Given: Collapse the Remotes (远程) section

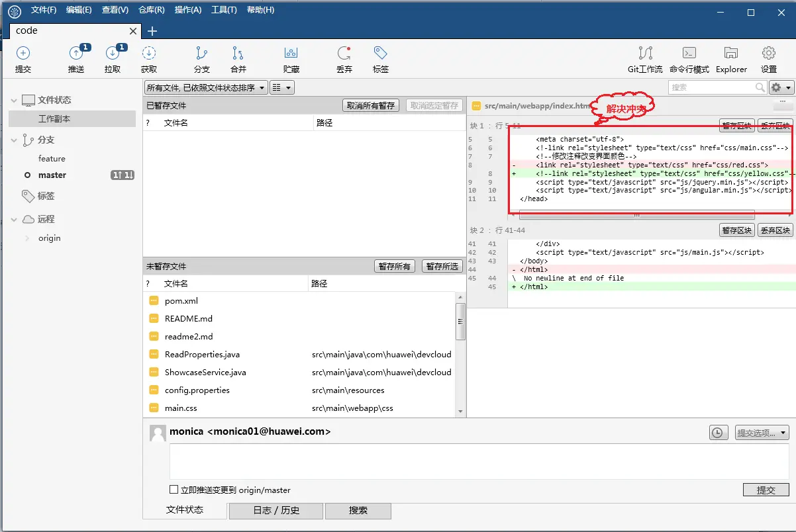Looking at the screenshot, I should 14,220.
